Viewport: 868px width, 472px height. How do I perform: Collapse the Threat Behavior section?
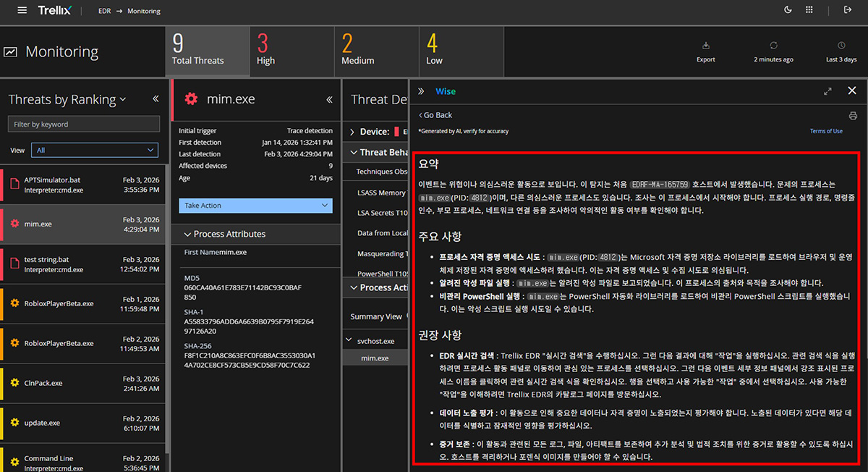click(352, 152)
